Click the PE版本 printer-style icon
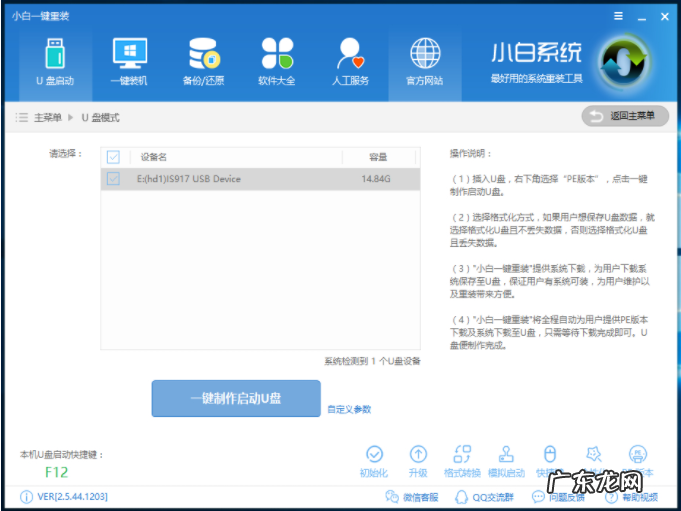Image resolution: width=681 pixels, height=511 pixels. tap(638, 454)
